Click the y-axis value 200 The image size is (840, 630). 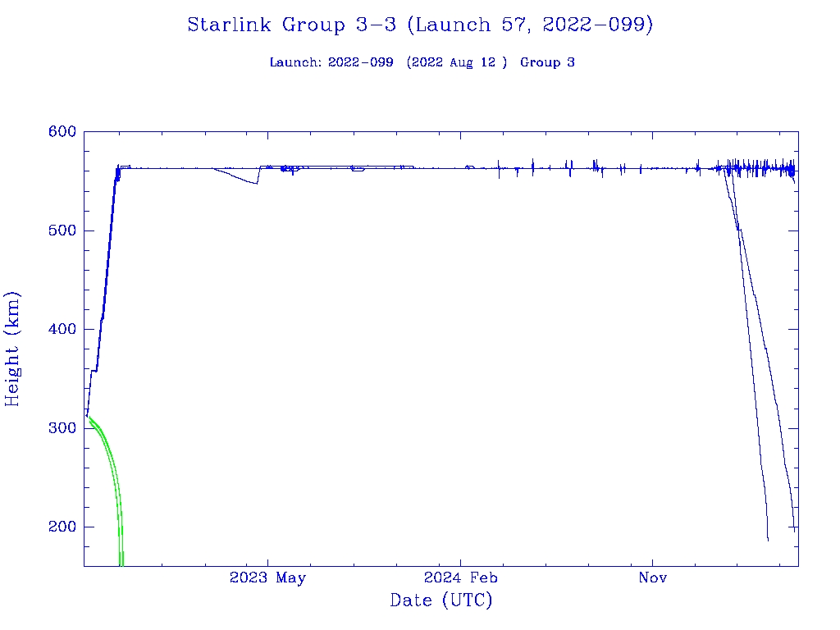tap(62, 527)
